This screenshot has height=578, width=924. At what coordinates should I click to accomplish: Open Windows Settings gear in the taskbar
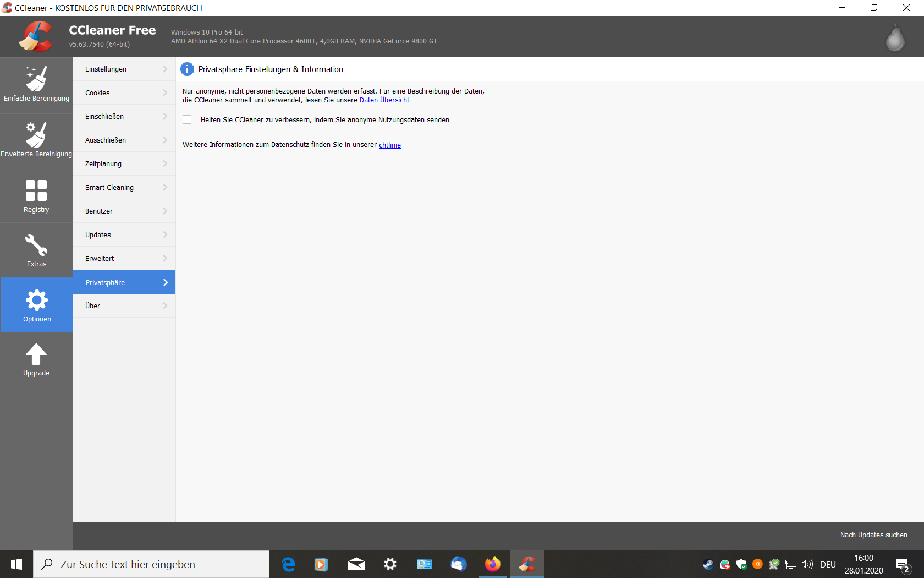tap(391, 564)
